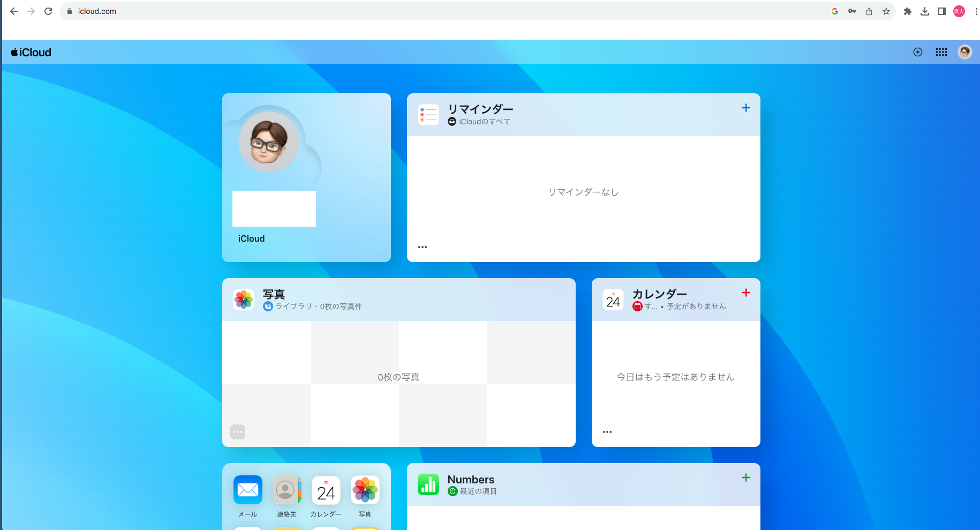The image size is (980, 530).
Task: Open the Reminders app icon in the widget
Action: click(428, 115)
